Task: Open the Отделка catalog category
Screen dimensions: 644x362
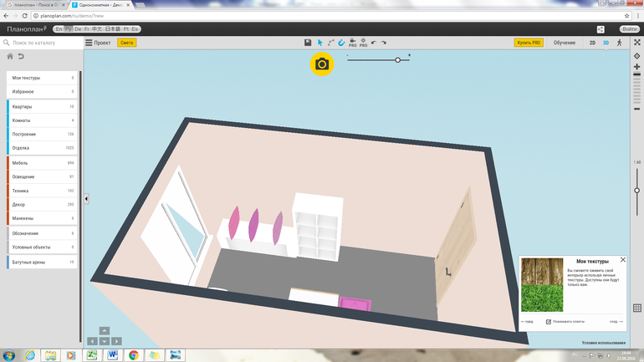Action: (x=42, y=147)
